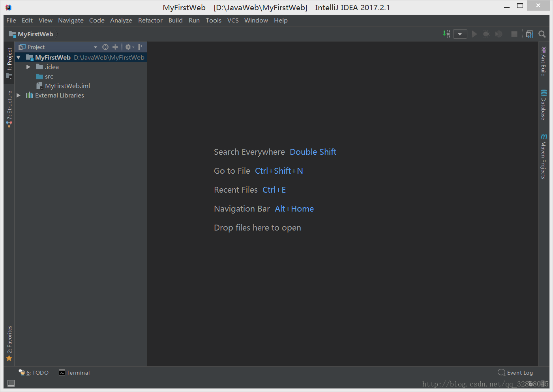This screenshot has height=392, width=553.
Task: Open the Event Log
Action: tap(516, 373)
